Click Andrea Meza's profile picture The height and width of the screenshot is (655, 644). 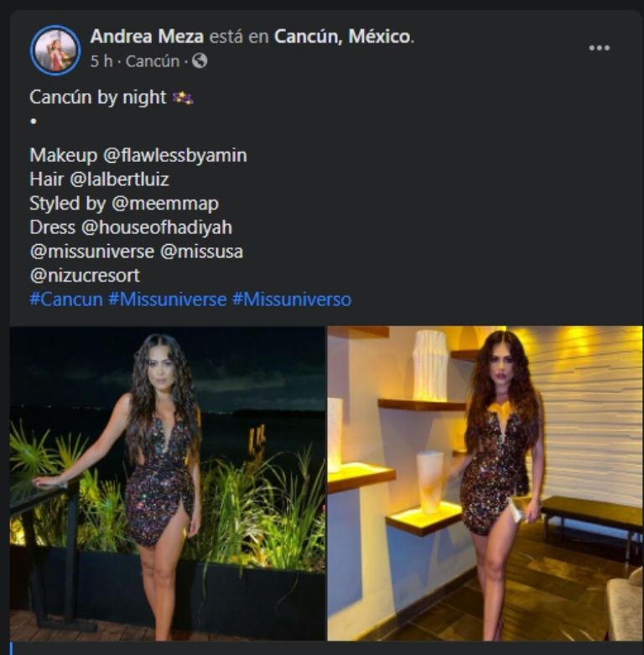click(55, 49)
